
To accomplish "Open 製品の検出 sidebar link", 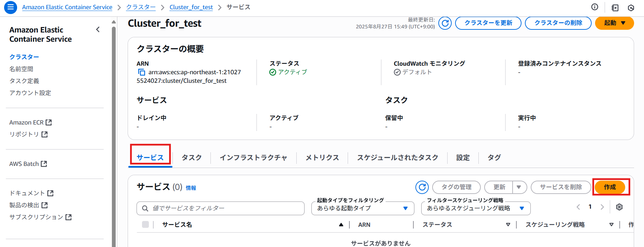I will (28, 205).
